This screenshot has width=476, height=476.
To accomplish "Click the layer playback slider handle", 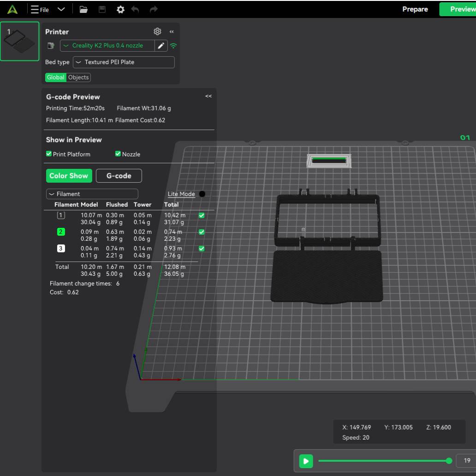I will (449, 461).
